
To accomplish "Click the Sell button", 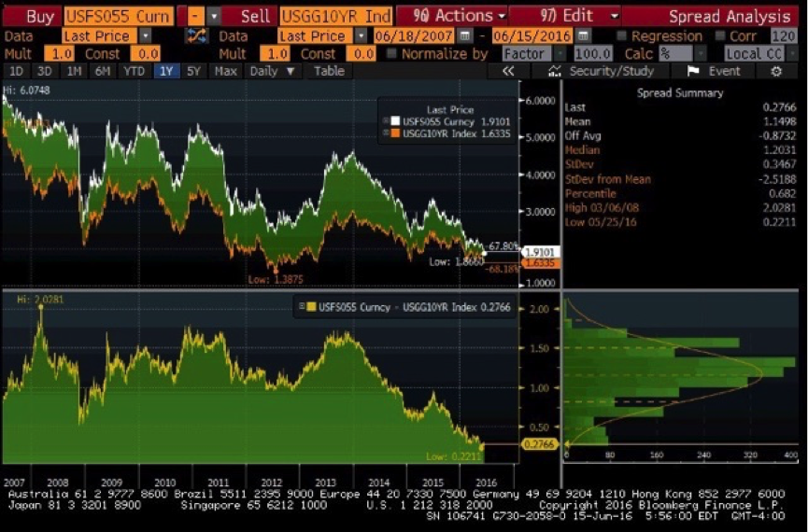I will click(x=251, y=17).
